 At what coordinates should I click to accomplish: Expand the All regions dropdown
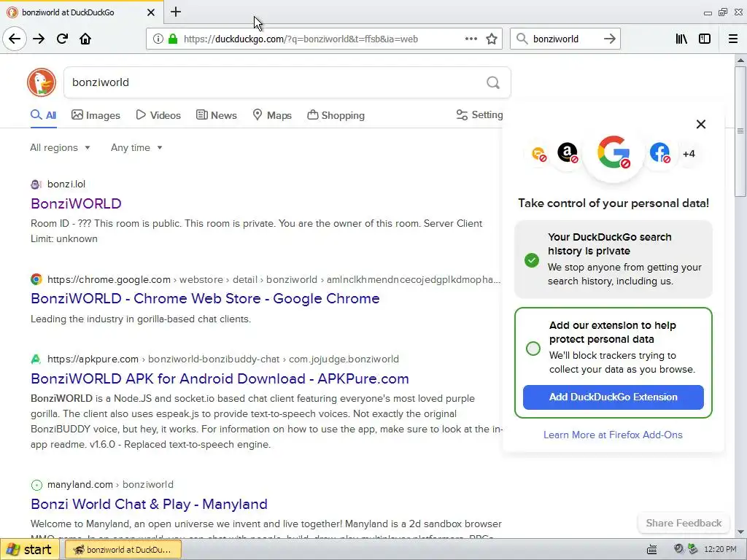(x=60, y=147)
